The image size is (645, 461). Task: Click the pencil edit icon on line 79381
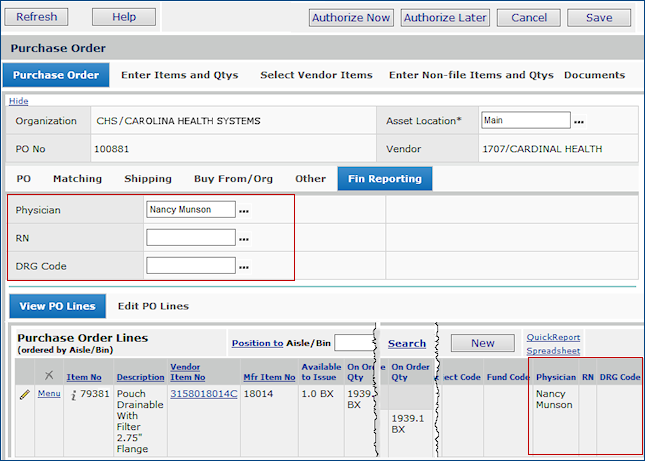pos(25,394)
